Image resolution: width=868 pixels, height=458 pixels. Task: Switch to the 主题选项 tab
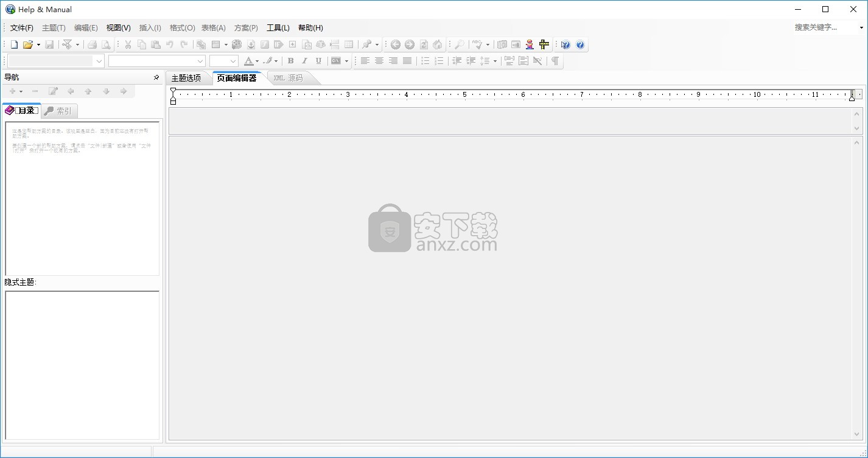[186, 78]
